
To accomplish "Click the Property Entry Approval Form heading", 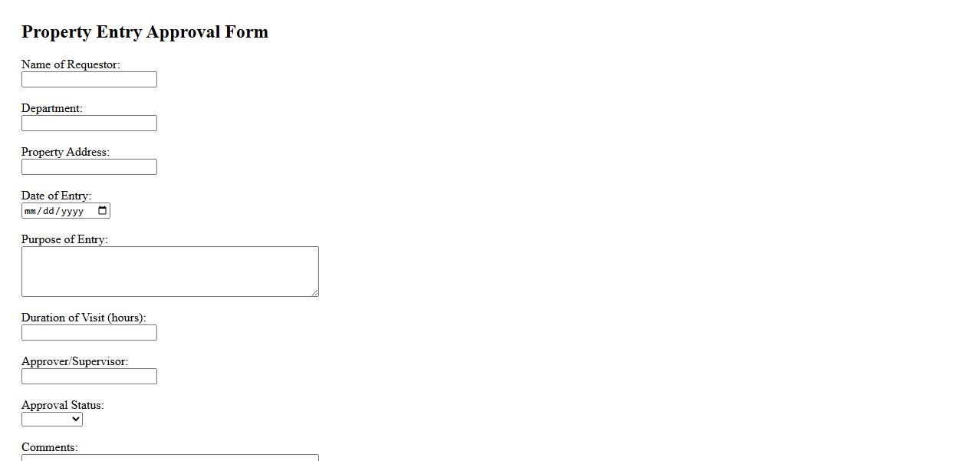I will point(145,32).
